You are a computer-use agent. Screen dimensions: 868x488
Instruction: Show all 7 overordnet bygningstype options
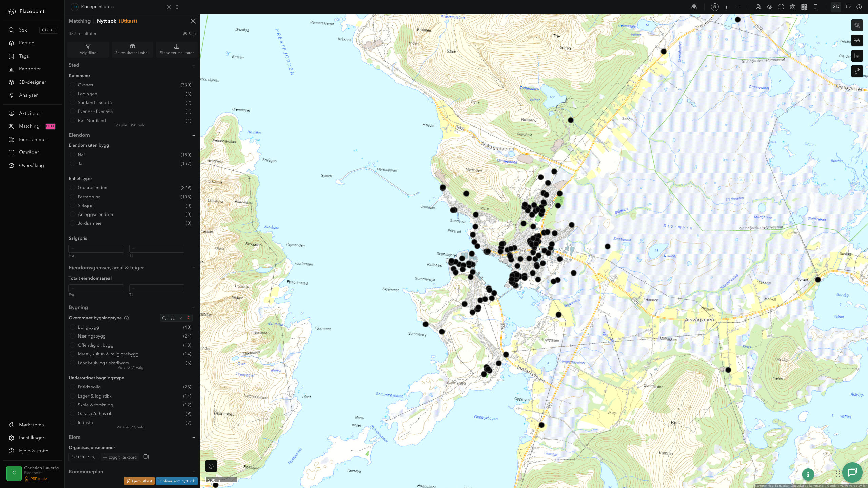131,368
